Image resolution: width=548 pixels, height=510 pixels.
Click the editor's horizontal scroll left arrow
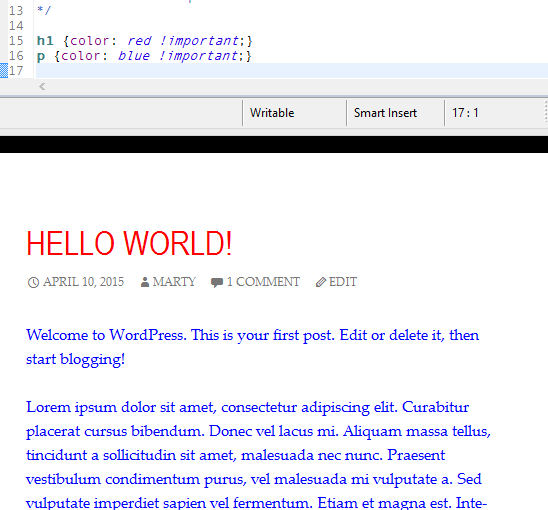[x=42, y=86]
